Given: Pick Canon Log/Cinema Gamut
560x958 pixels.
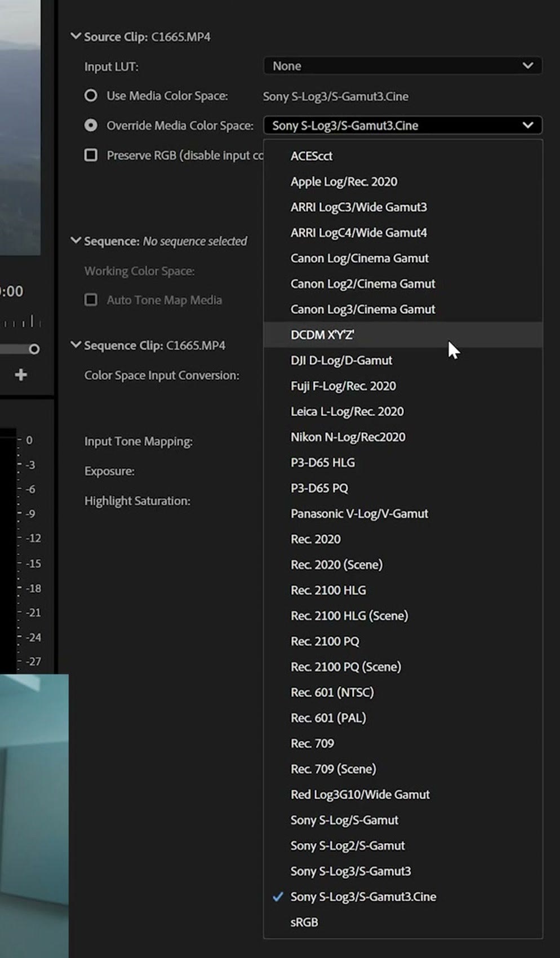Looking at the screenshot, I should [402, 258].
